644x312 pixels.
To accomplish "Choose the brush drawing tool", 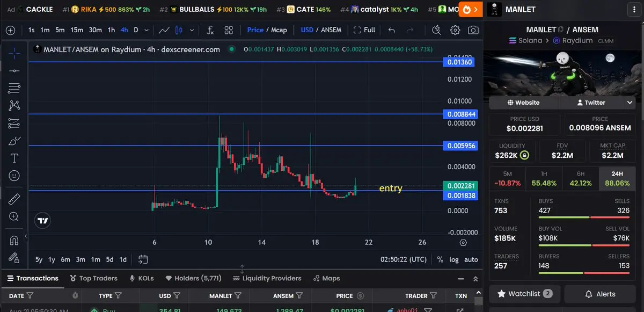I will coord(14,141).
